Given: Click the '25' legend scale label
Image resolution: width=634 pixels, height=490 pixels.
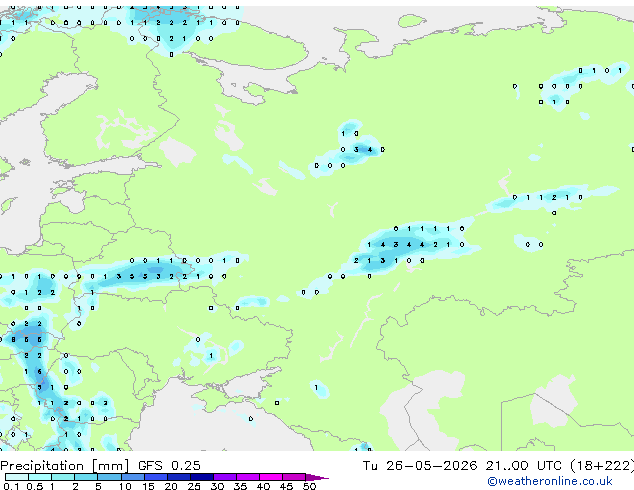Looking at the screenshot, I should (x=194, y=486).
